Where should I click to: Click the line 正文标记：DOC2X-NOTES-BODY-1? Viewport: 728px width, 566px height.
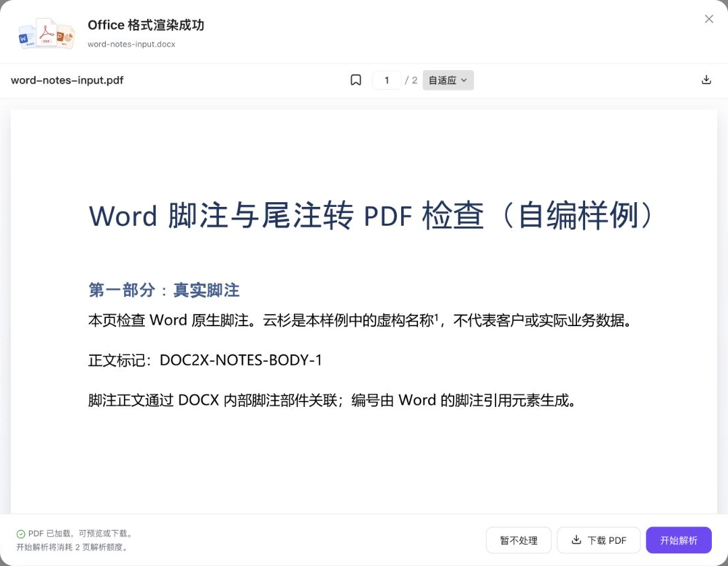point(205,360)
